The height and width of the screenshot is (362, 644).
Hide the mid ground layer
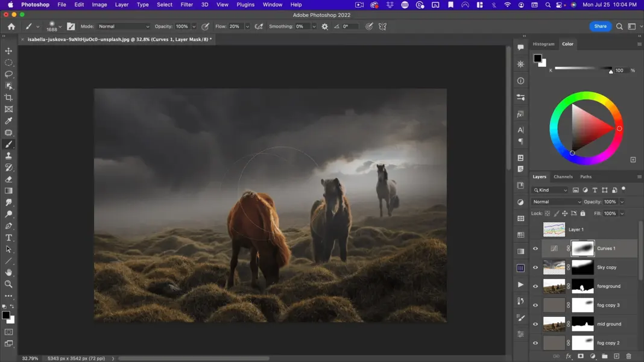[x=535, y=324]
